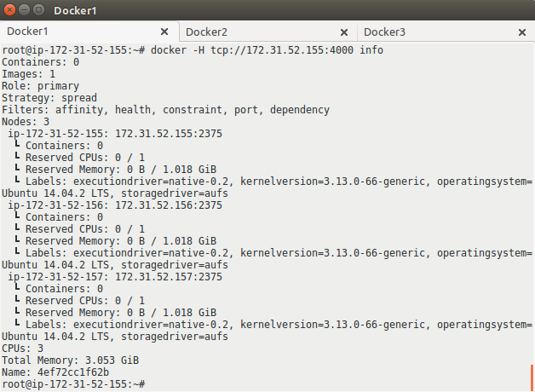This screenshot has height=392, width=535.
Task: Click the 'Role: primary' text
Action: pos(40,86)
